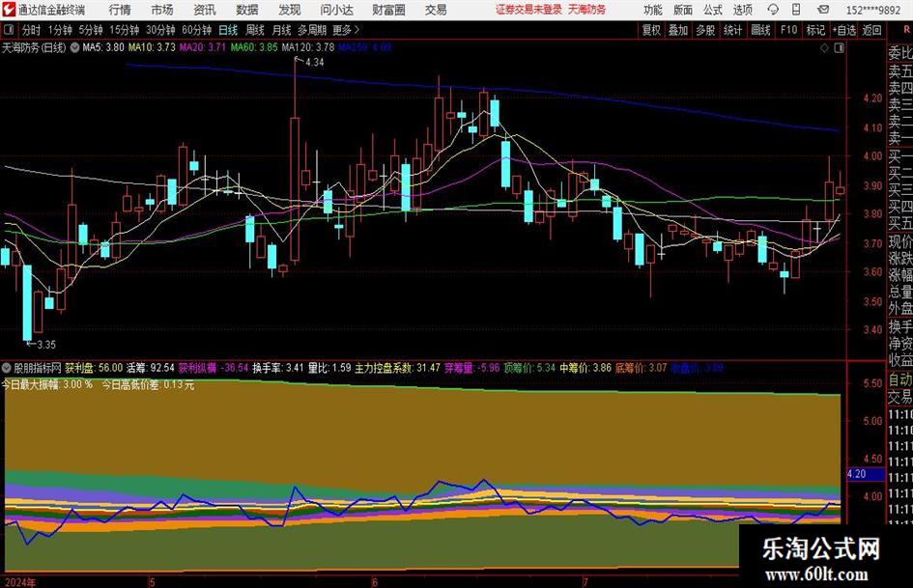Switch to the 5分钟 period tab
Screen dimensions: 913x588
(x=91, y=30)
